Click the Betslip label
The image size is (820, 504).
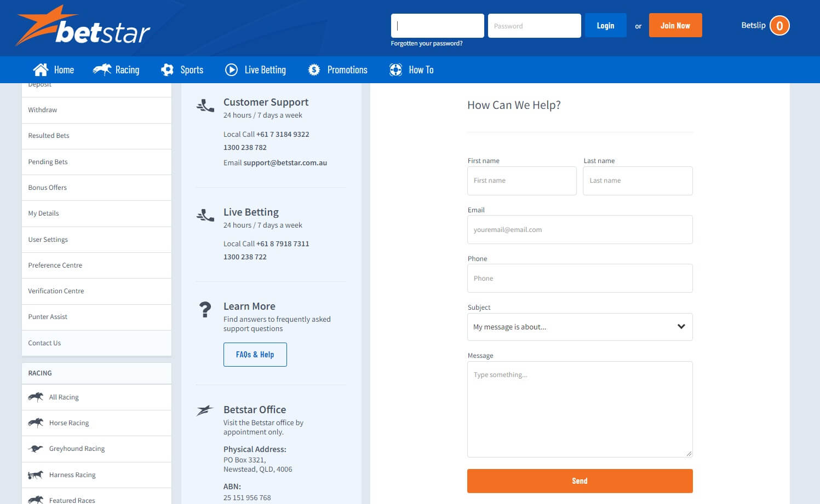753,25
